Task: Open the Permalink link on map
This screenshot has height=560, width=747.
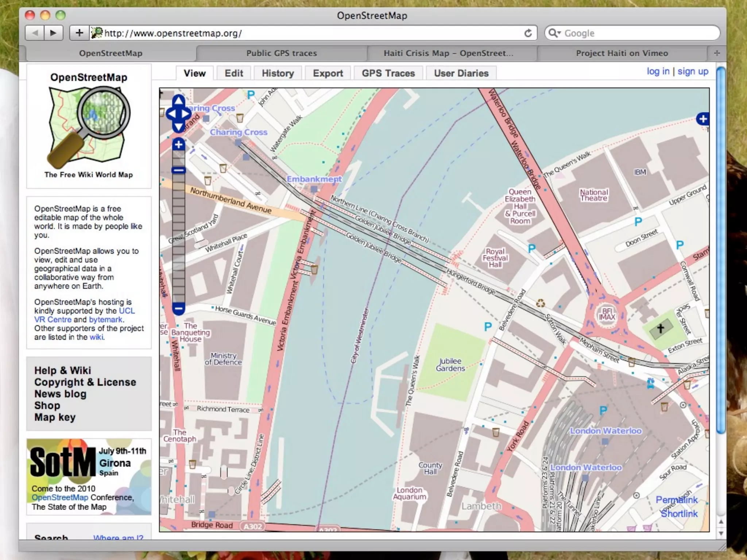Action: point(676,499)
